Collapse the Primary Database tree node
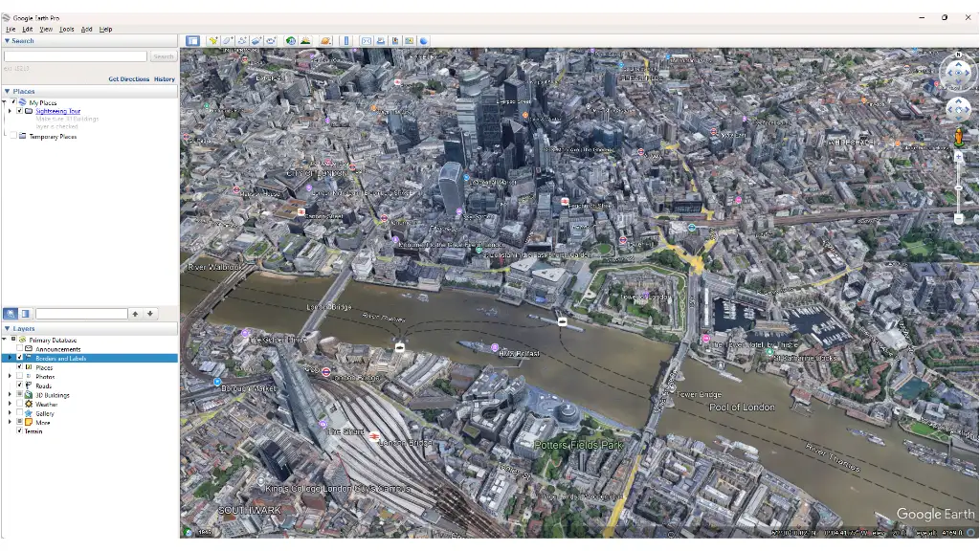Screen dimensions: 980x551 point(5,340)
